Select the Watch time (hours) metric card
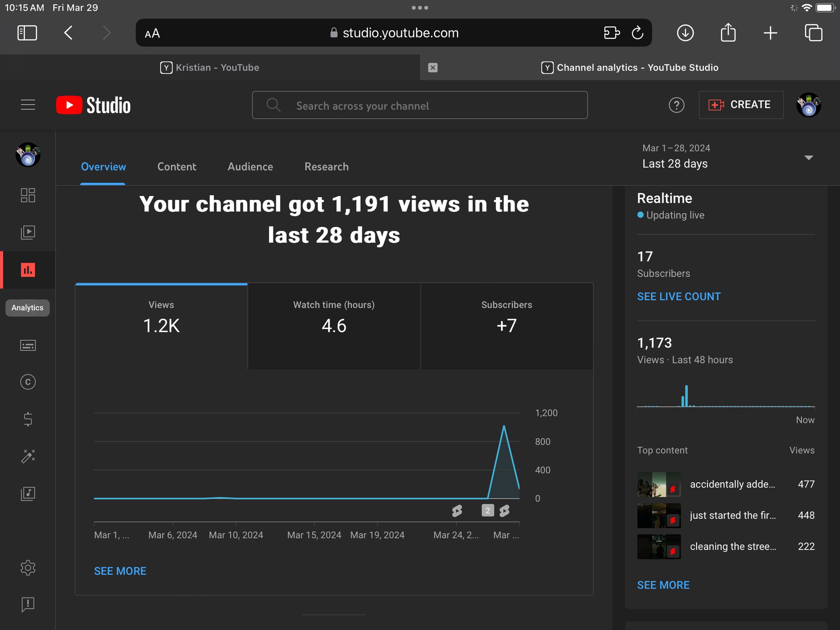This screenshot has height=630, width=840. coord(334,326)
